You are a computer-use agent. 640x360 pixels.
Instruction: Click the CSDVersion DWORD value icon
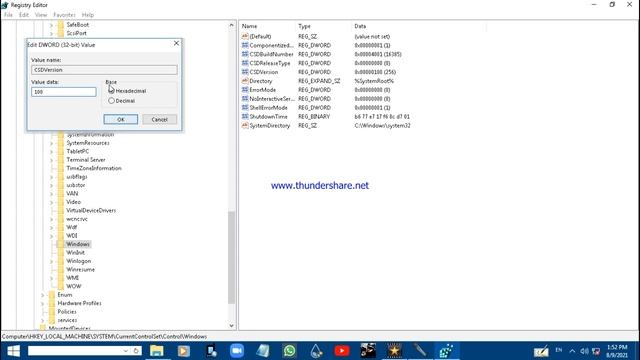[245, 72]
